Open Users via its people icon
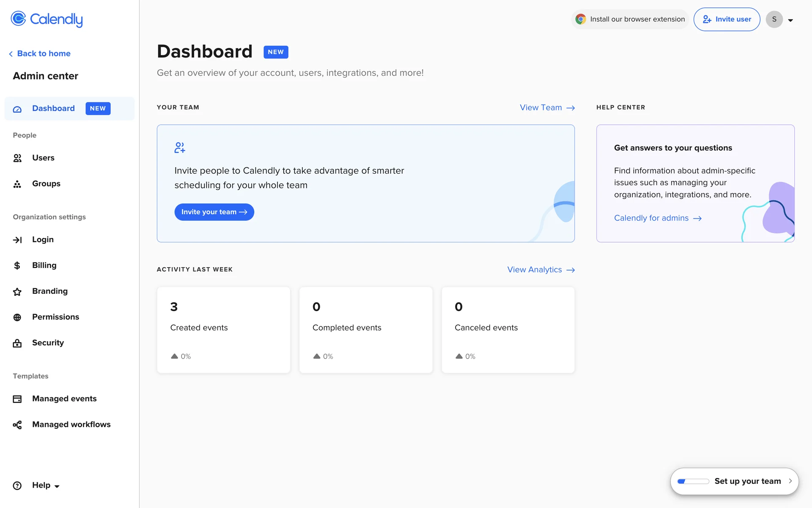812x508 pixels. pos(17,158)
